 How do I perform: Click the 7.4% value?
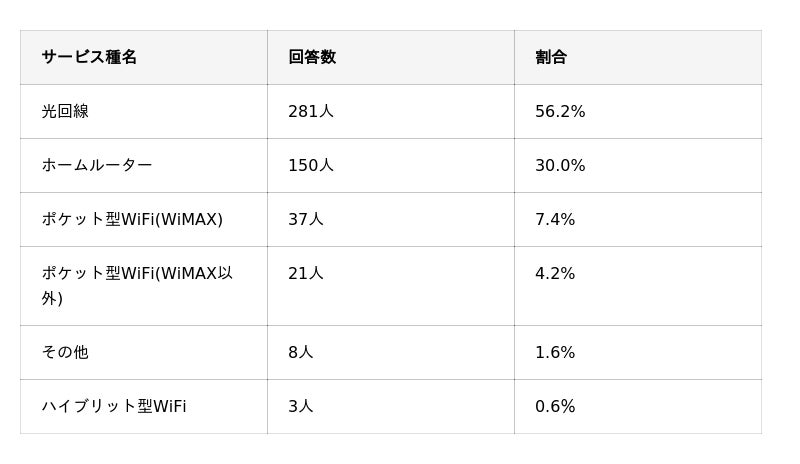pos(555,220)
